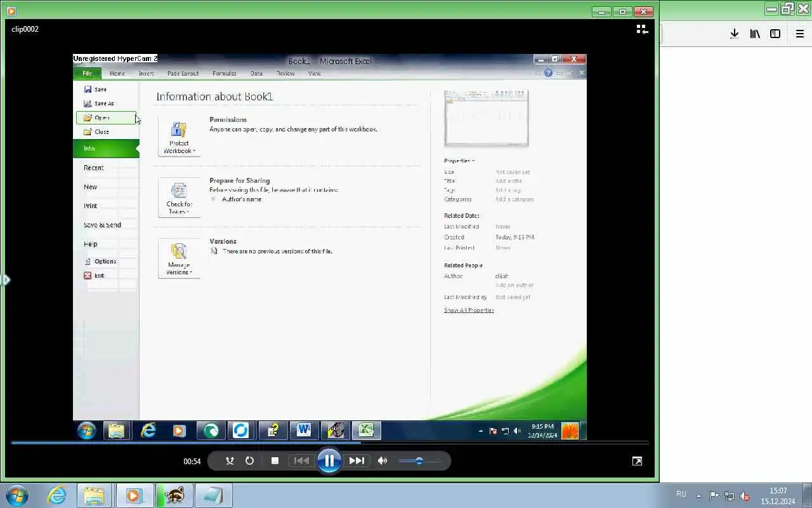812x508 pixels.
Task: Open the notepad-like app on desktop taskbar
Action: pos(213,495)
